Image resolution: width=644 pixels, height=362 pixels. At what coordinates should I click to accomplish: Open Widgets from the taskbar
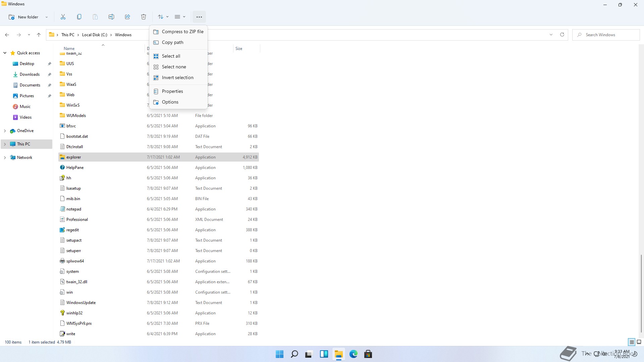click(x=324, y=354)
